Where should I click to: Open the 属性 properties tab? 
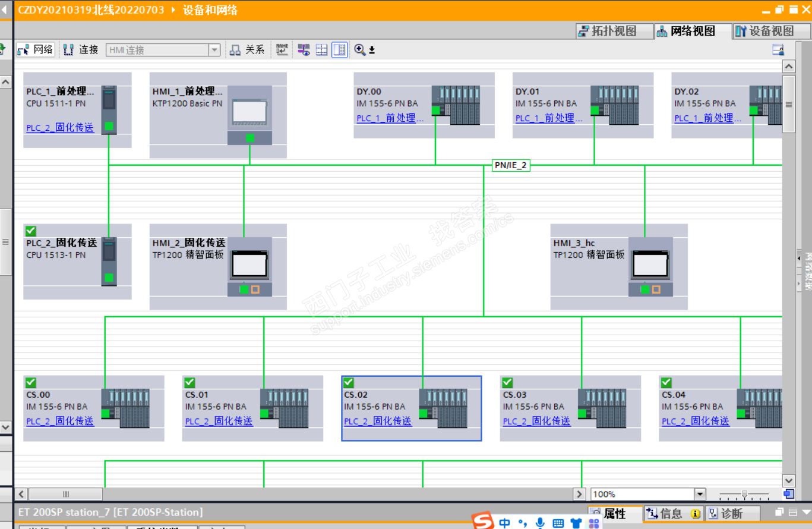pos(615,514)
